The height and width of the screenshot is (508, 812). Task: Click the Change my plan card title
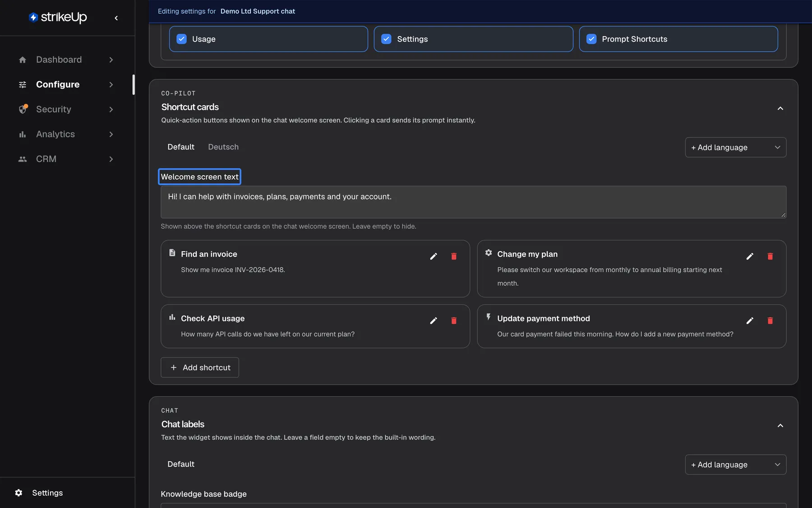(x=527, y=254)
